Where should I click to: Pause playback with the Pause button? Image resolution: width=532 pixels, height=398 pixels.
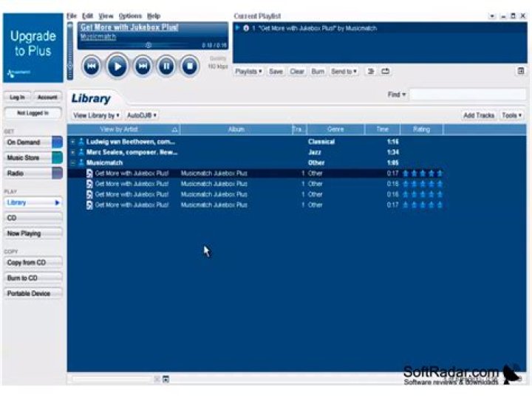click(x=166, y=66)
